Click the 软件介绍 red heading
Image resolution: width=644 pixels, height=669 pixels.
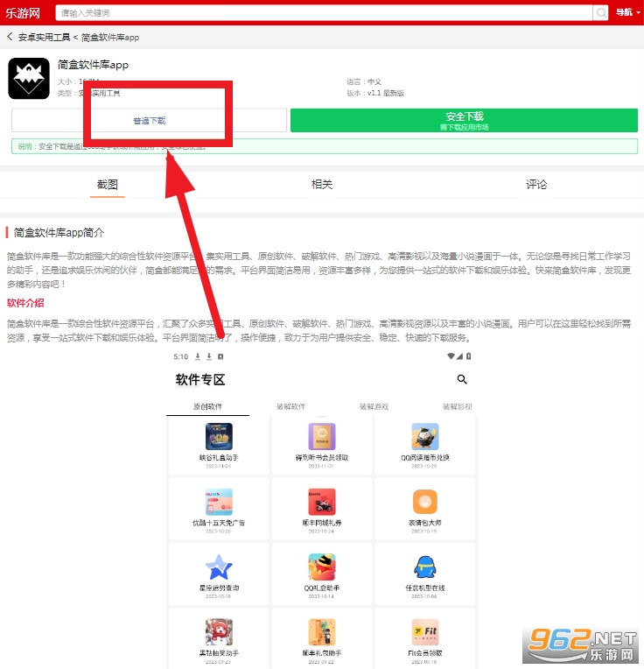click(25, 303)
